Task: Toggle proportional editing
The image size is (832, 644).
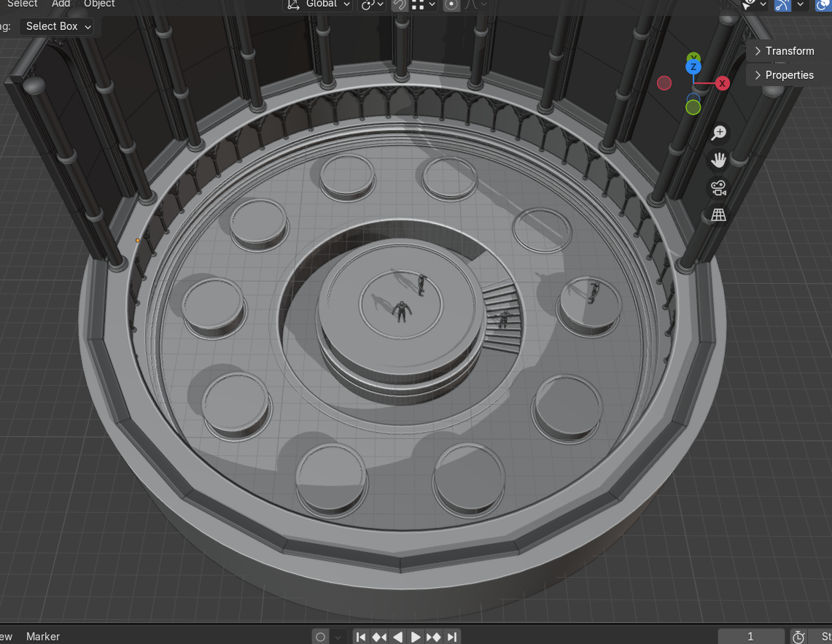Action: pyautogui.click(x=451, y=4)
